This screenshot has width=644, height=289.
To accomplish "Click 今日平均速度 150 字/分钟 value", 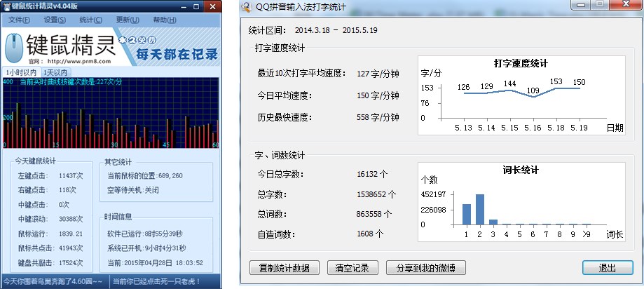I will 378,96.
